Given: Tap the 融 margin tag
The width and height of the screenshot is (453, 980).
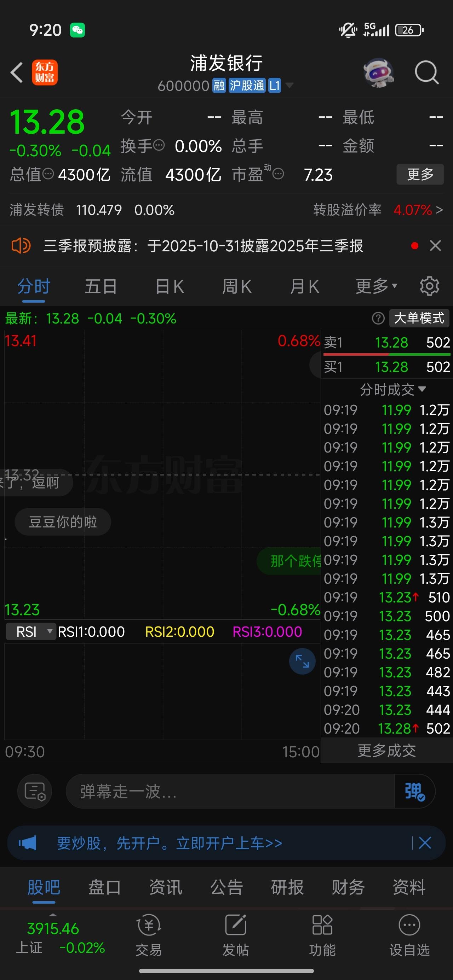Looking at the screenshot, I should pos(219,85).
